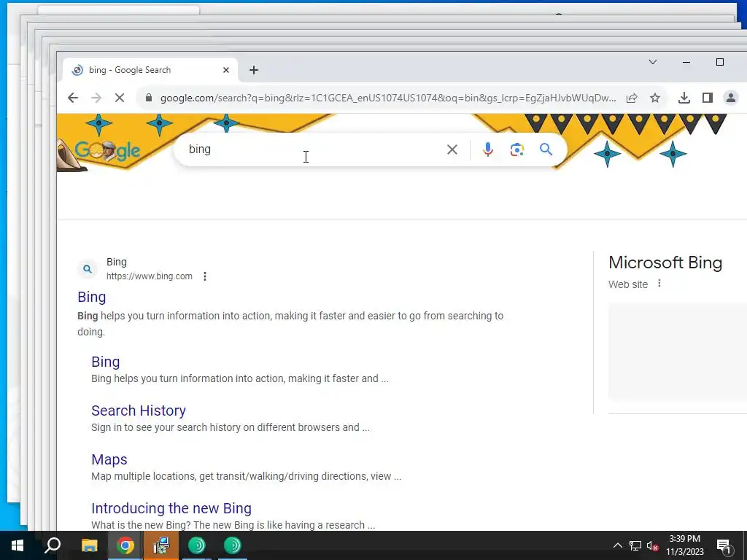Clear the bing search query
The image size is (747, 560).
coord(452,149)
